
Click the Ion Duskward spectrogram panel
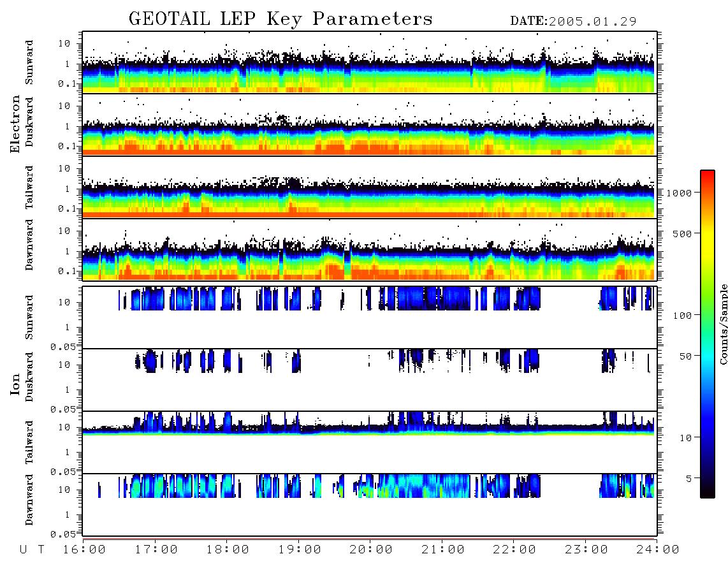click(370, 380)
